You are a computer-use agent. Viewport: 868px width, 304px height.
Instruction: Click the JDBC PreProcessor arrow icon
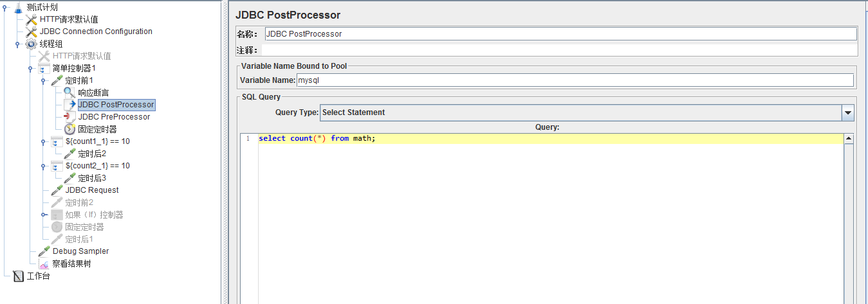click(x=69, y=117)
